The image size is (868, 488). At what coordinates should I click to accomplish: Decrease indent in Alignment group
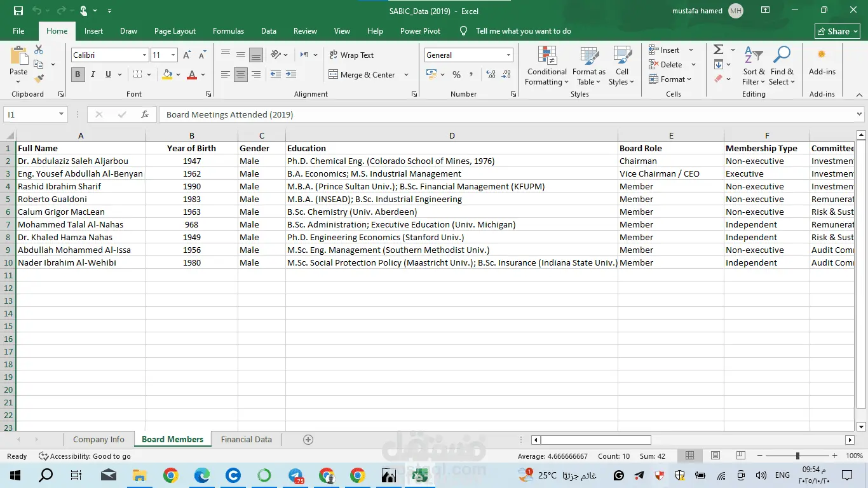pyautogui.click(x=276, y=75)
